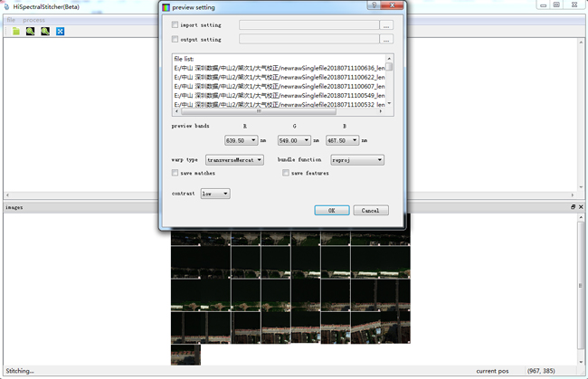Click the browse button beside import setting
The height and width of the screenshot is (379, 588).
386,25
